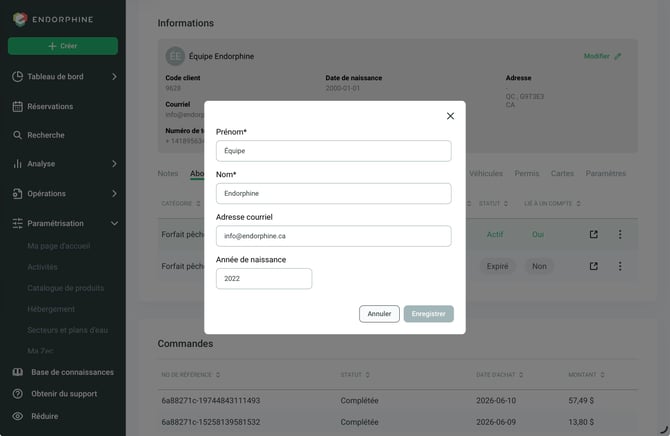Sort by the STATUT column in subscriptions
The height and width of the screenshot is (436, 670).
click(506, 203)
